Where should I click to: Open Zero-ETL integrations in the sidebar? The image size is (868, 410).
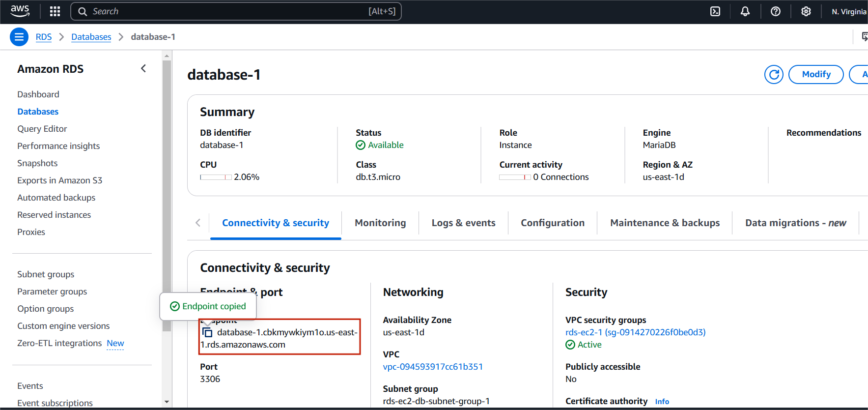(59, 343)
